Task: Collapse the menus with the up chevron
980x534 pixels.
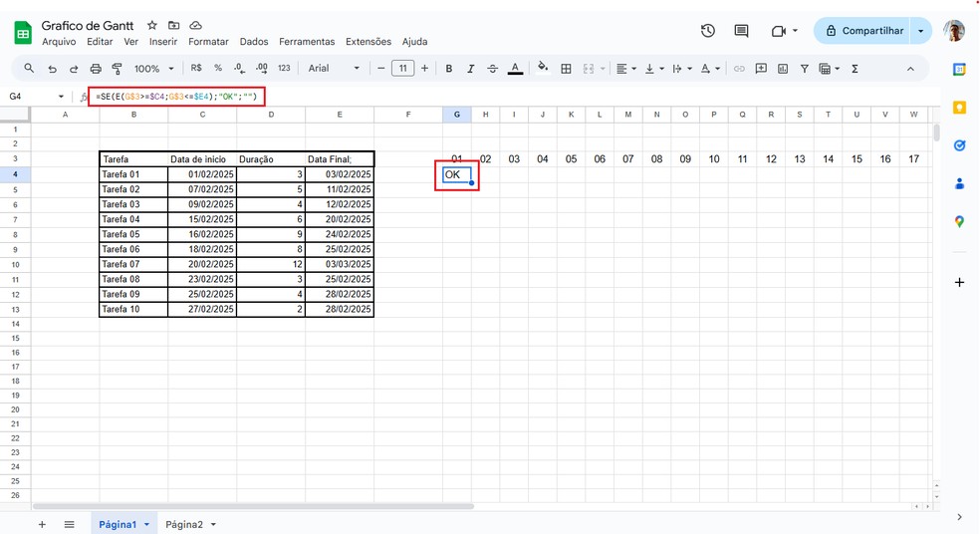Action: [x=910, y=69]
